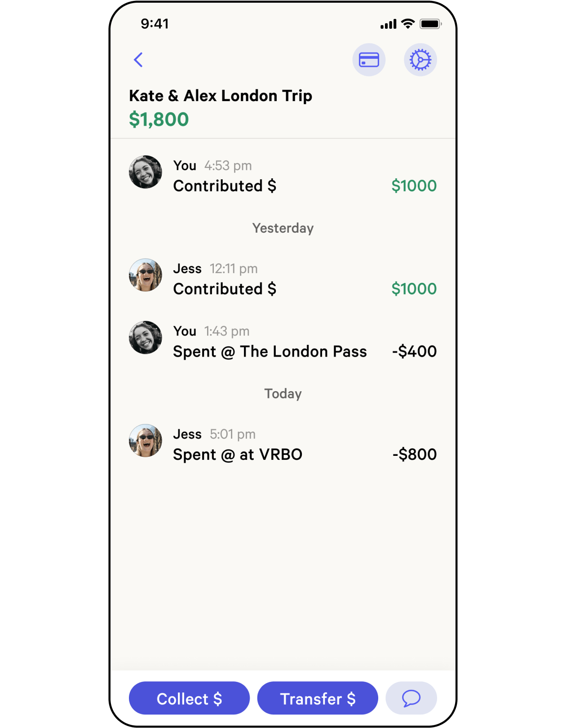Tap the cellular signal bars icon
The height and width of the screenshot is (728, 566).
point(389,24)
